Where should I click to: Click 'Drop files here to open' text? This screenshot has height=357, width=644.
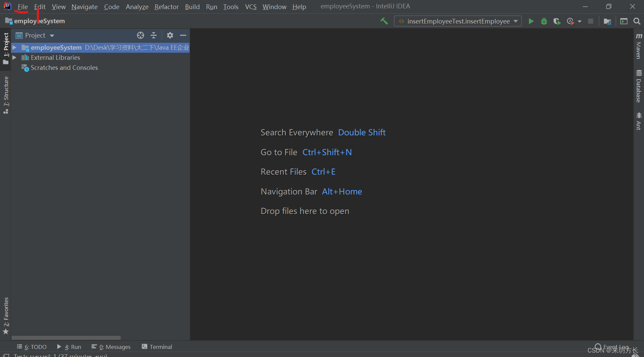tap(305, 211)
